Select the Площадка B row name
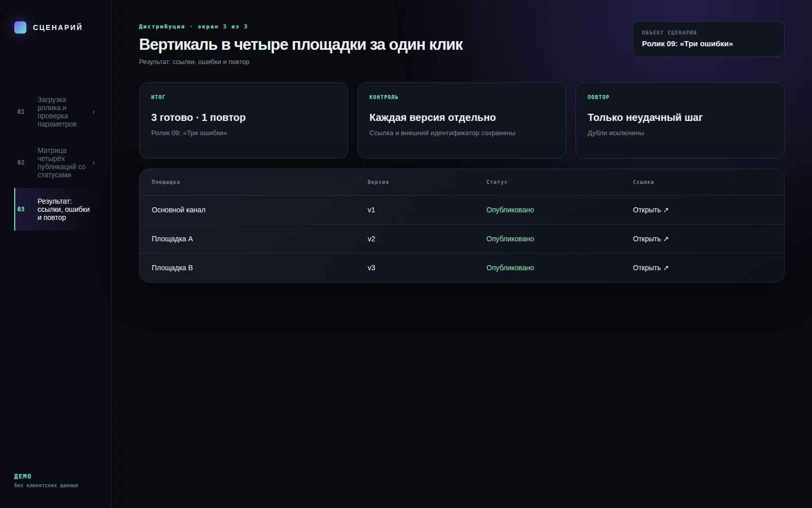 click(172, 268)
